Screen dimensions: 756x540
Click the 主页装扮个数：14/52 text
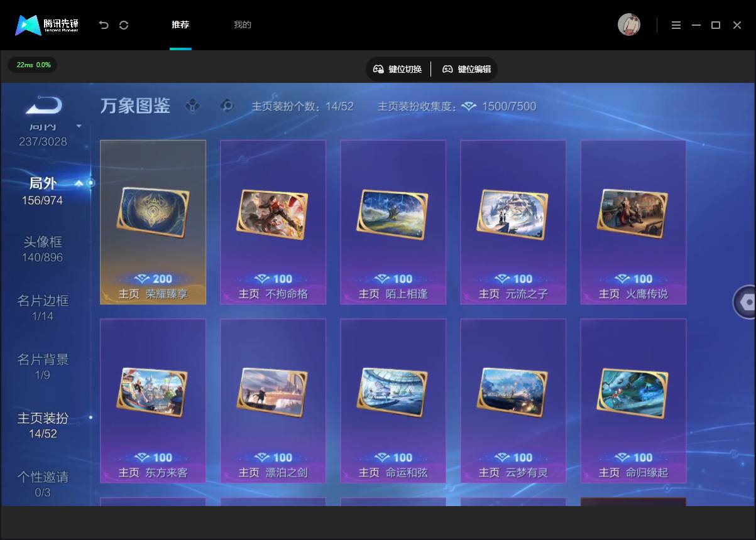[302, 106]
